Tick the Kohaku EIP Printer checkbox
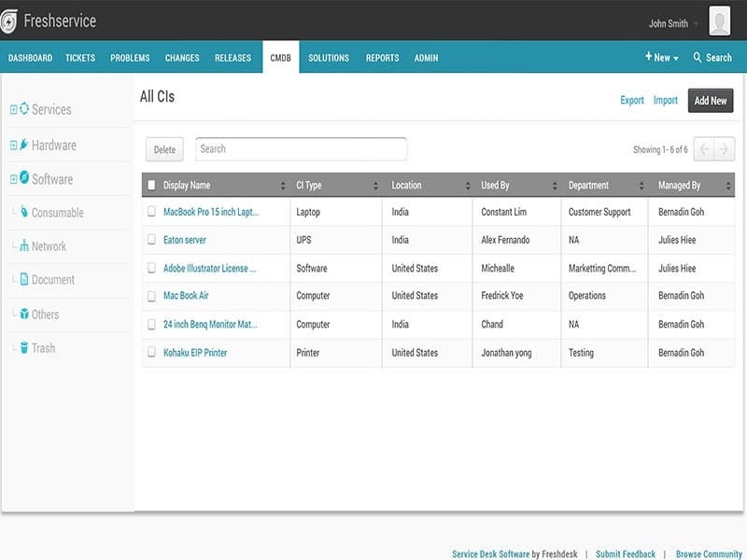The height and width of the screenshot is (560, 747). click(x=152, y=353)
